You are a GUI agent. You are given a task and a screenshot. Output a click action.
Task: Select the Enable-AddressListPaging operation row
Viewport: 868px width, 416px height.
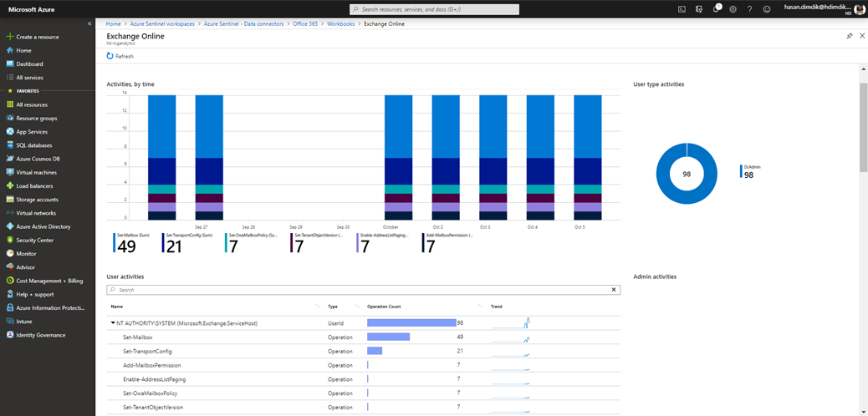(363, 379)
